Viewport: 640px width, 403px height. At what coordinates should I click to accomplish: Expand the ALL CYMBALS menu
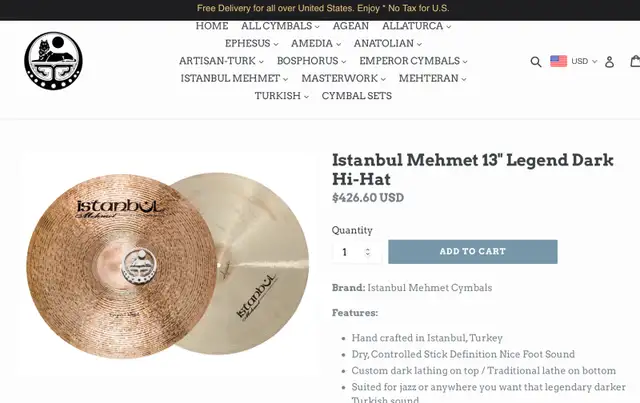coord(280,26)
